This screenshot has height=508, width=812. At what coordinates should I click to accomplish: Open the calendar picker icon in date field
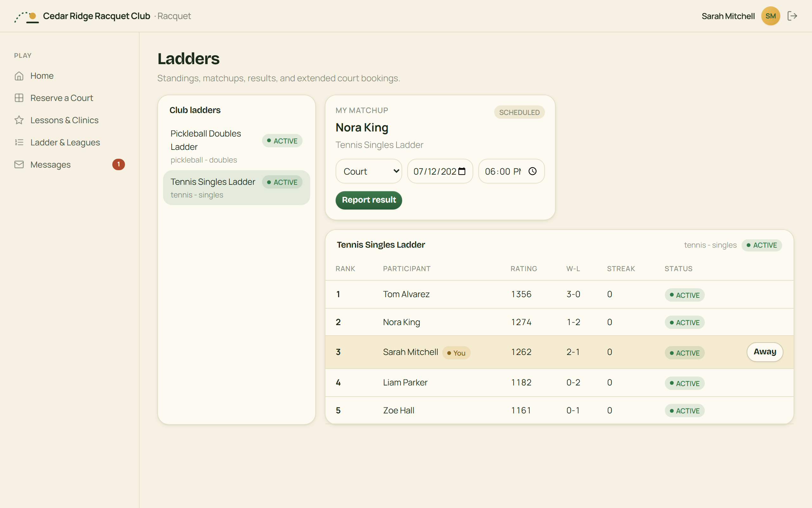click(x=462, y=171)
